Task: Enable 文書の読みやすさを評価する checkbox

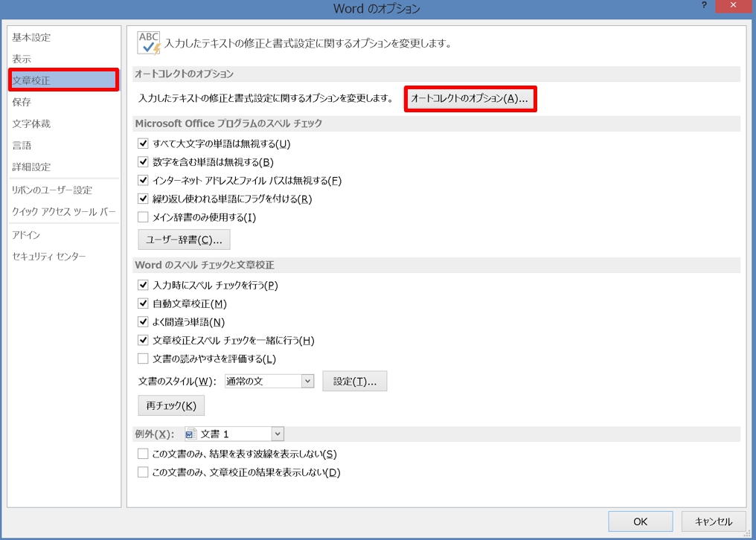Action: (x=143, y=359)
